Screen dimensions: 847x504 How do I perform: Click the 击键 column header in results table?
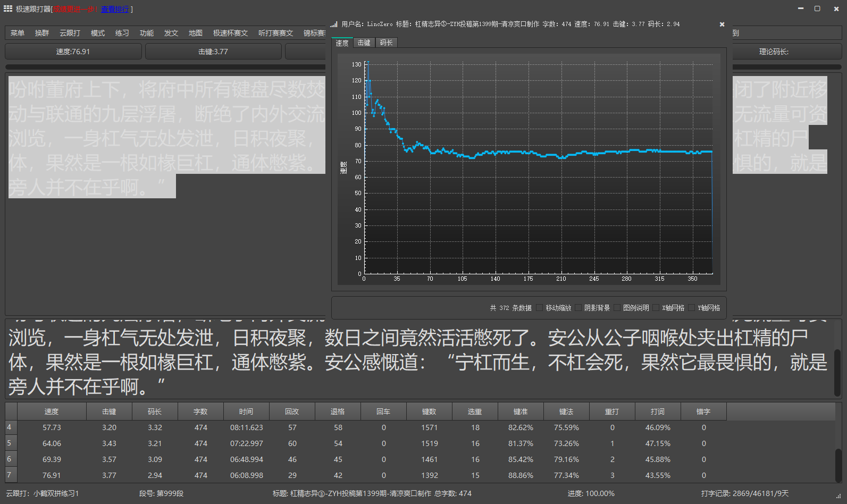[x=109, y=411]
